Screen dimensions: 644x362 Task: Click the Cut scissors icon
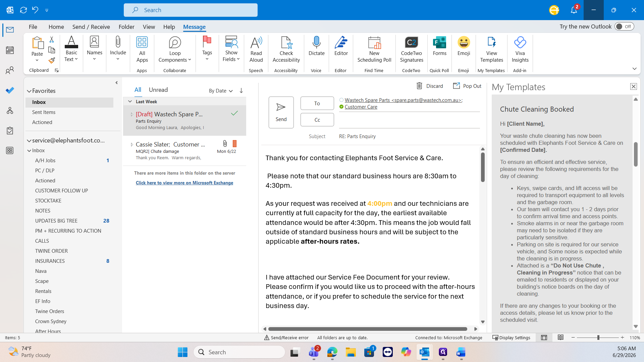[52, 40]
